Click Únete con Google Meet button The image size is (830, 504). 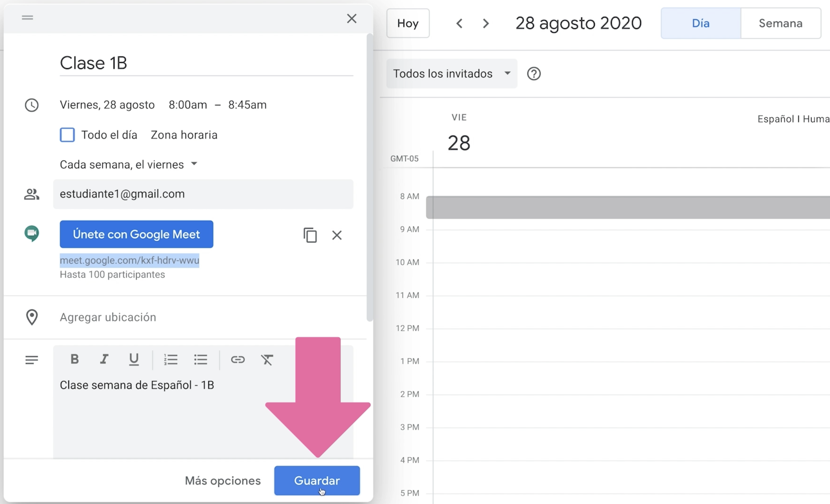(x=135, y=234)
